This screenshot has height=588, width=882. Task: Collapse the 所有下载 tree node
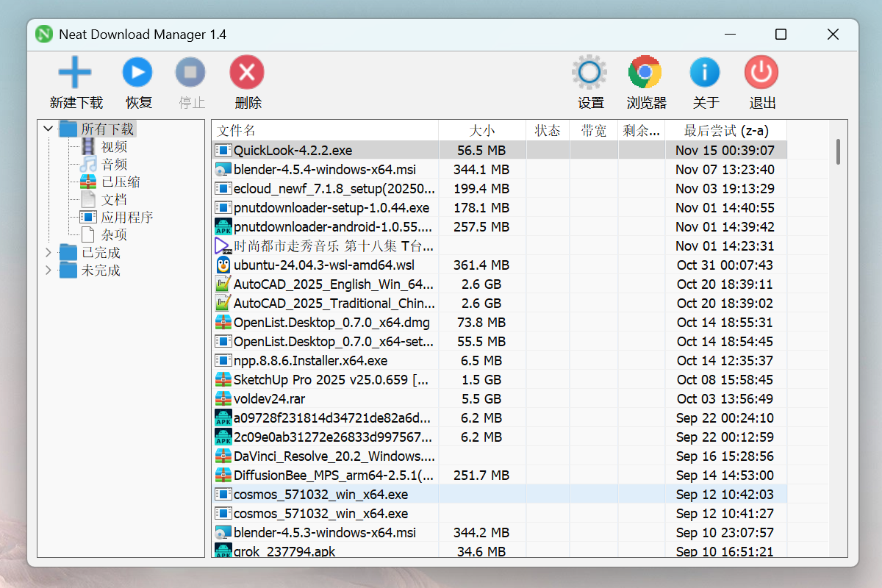(49, 129)
